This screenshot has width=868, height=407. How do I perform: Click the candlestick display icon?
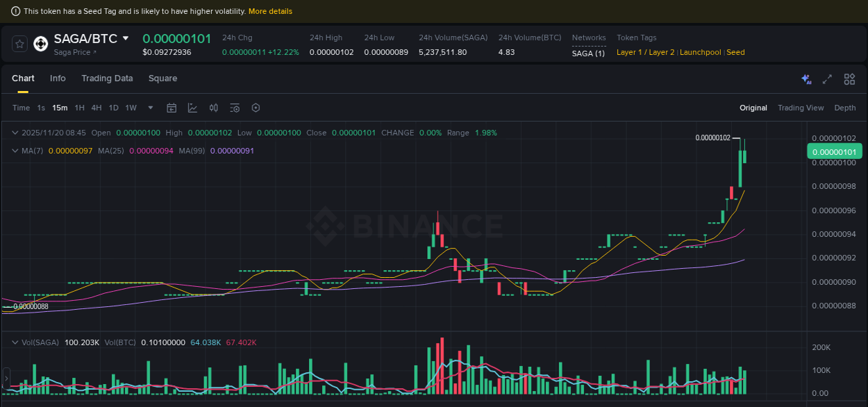pyautogui.click(x=213, y=108)
